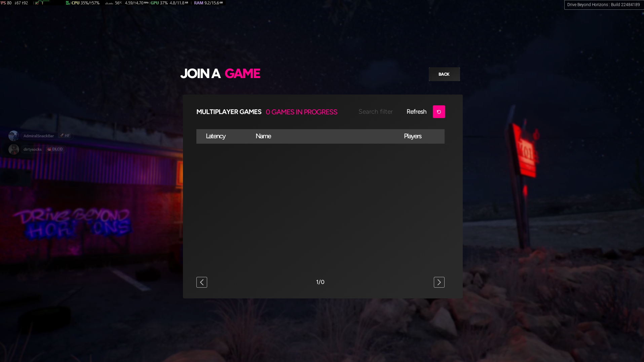Screen dimensions: 644x362
Task: Click the FPS counter in overlay
Action: tap(6, 3)
